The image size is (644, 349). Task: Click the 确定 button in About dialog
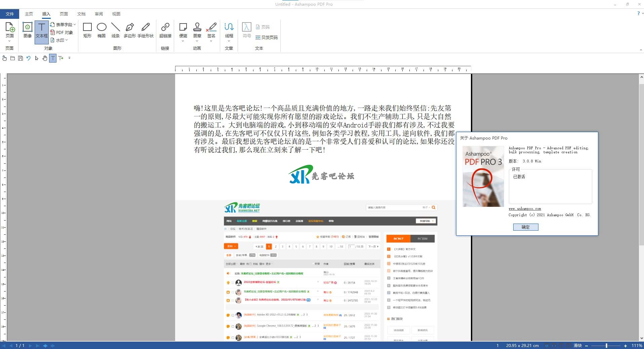(x=525, y=227)
